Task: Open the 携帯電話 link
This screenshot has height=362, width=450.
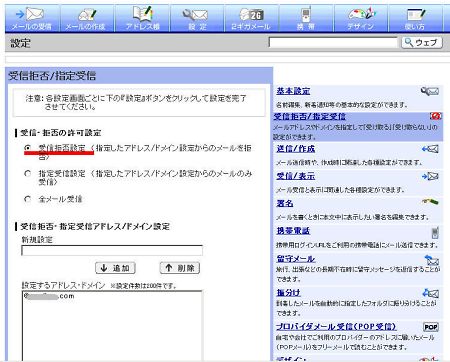Action: coord(293,231)
